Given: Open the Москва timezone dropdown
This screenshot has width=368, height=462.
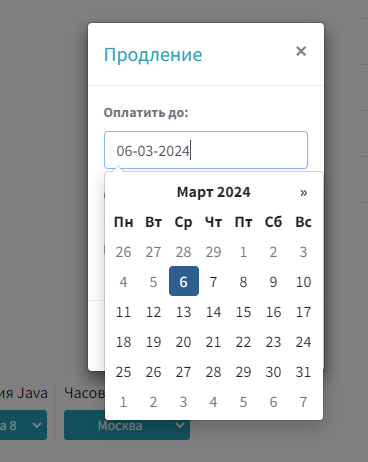Looking at the screenshot, I should click(127, 425).
